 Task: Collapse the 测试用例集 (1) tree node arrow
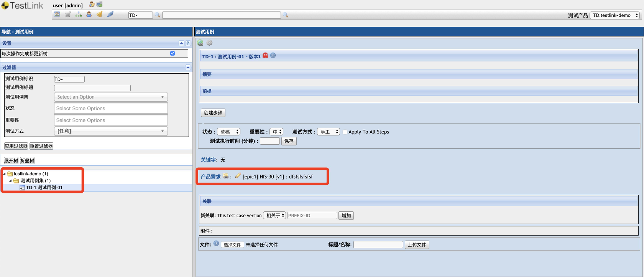(x=10, y=181)
